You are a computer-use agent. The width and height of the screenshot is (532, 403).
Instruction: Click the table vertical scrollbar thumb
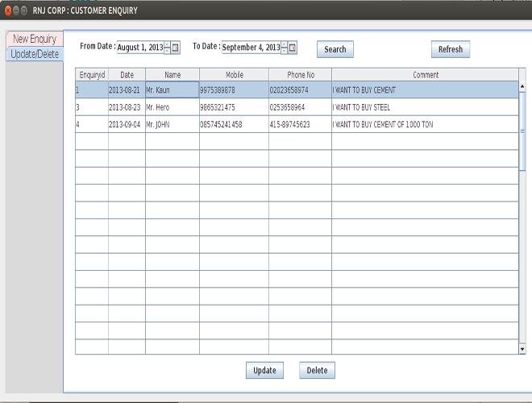pyautogui.click(x=522, y=131)
